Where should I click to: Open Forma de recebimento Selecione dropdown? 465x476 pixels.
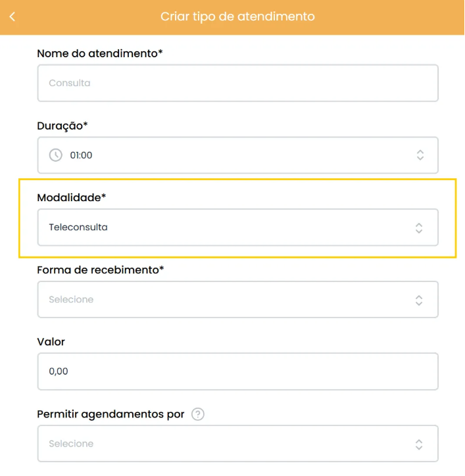[238, 300]
